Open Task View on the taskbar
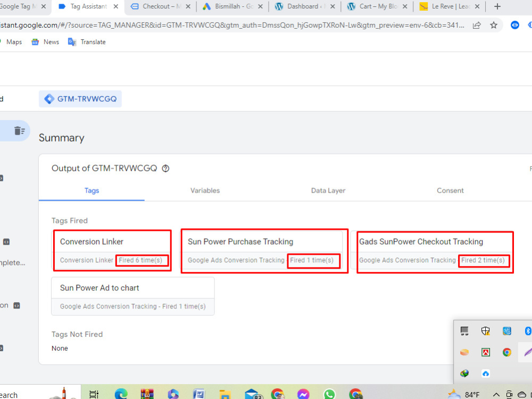This screenshot has width=532, height=399. coord(94,394)
